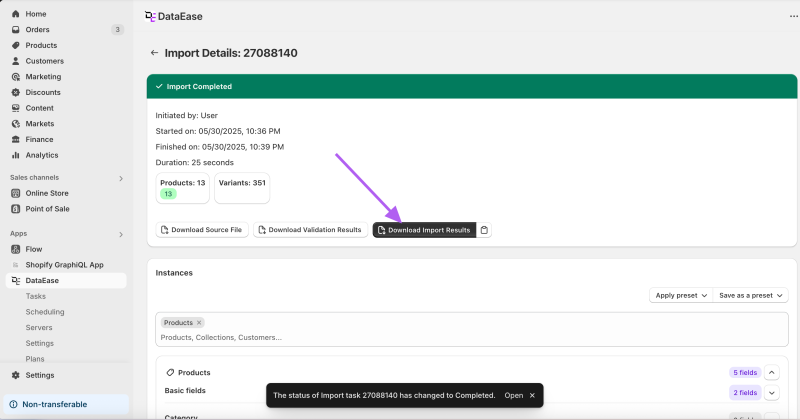This screenshot has width=800, height=420.
Task: Click the Variants: 351 summary card
Action: [x=242, y=188]
